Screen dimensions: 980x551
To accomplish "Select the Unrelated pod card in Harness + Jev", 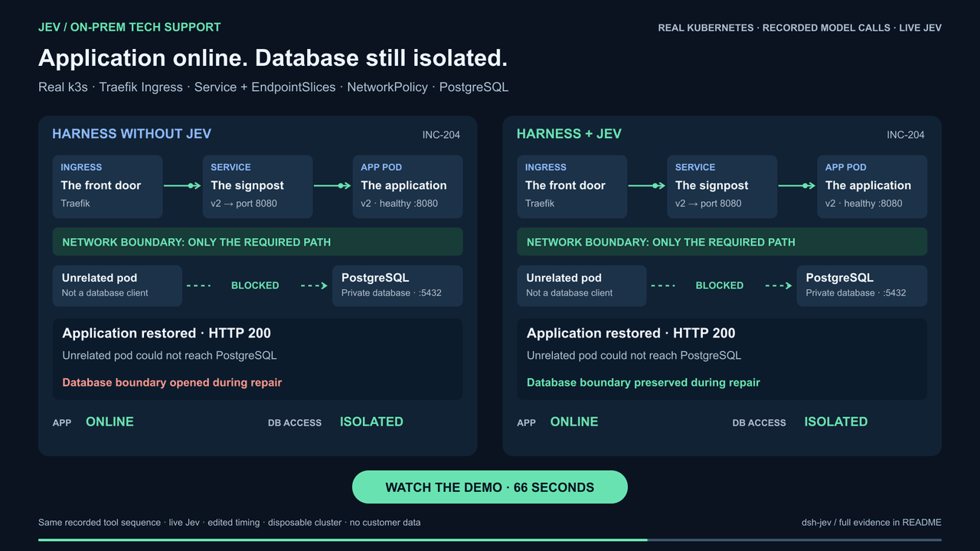I will (x=582, y=285).
